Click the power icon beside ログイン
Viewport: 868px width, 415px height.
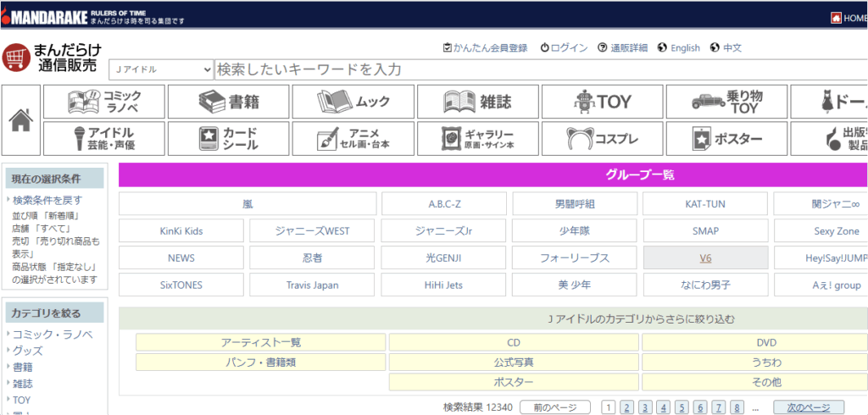coord(545,47)
